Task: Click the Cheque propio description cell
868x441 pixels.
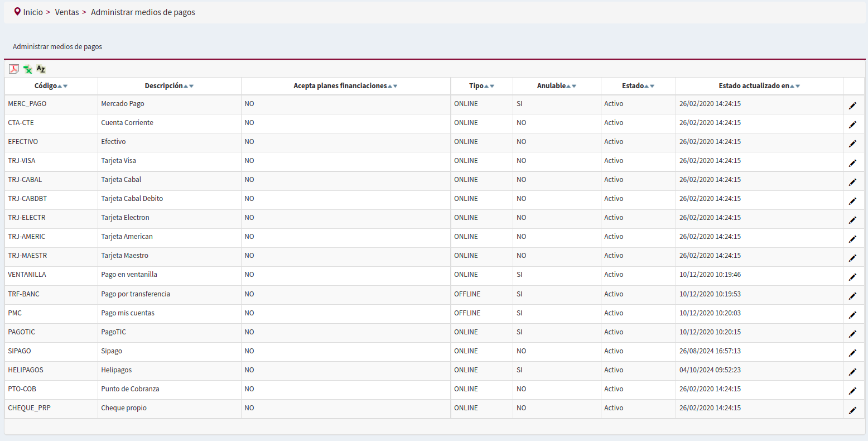Action: pos(170,408)
